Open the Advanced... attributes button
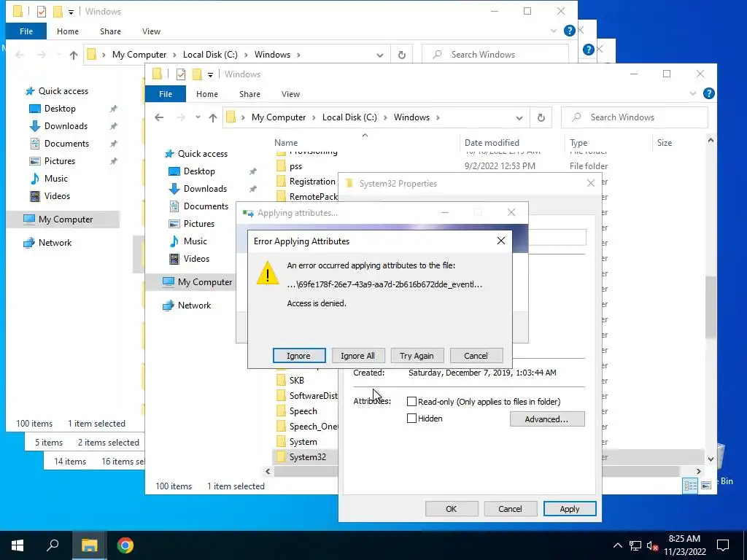 pos(547,419)
